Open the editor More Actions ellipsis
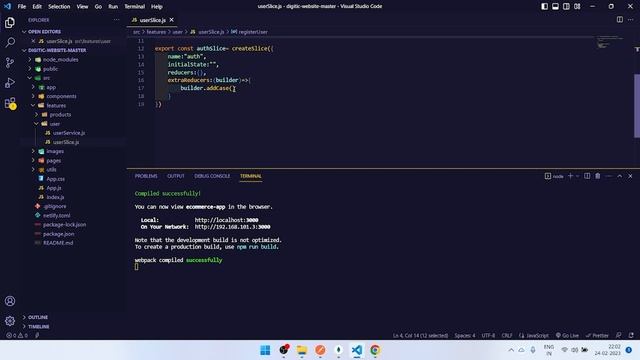Image resolution: width=640 pixels, height=360 pixels. [631, 20]
